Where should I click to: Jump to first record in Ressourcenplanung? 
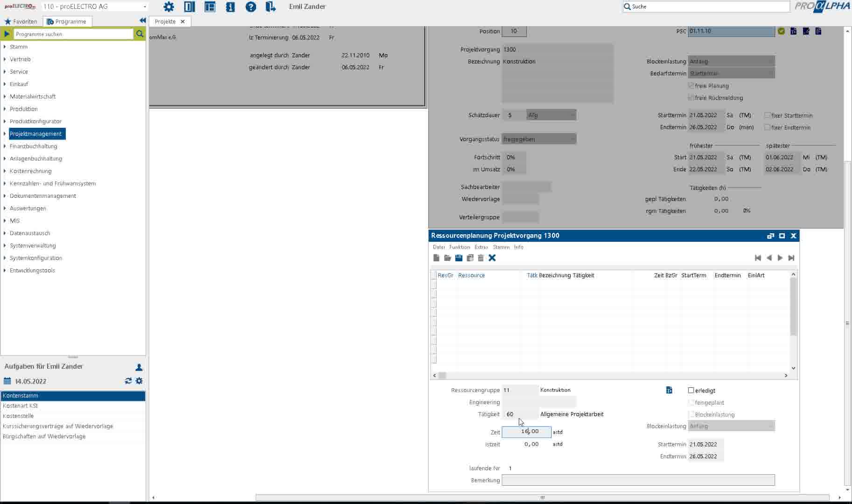[x=758, y=258]
